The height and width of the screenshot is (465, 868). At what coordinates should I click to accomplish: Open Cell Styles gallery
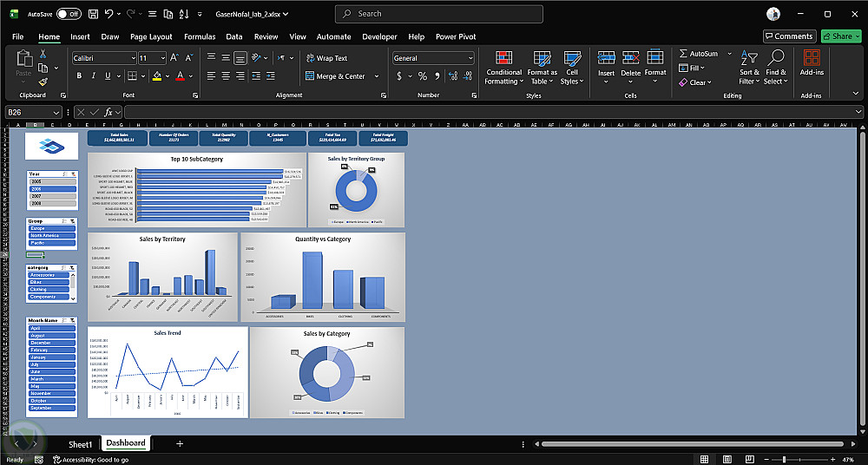(572, 68)
